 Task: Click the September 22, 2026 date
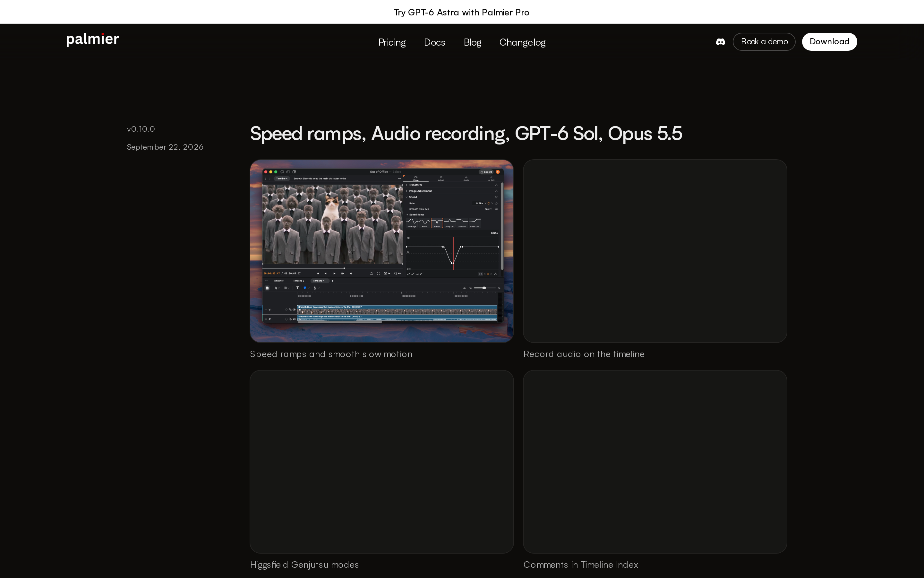[x=165, y=147]
